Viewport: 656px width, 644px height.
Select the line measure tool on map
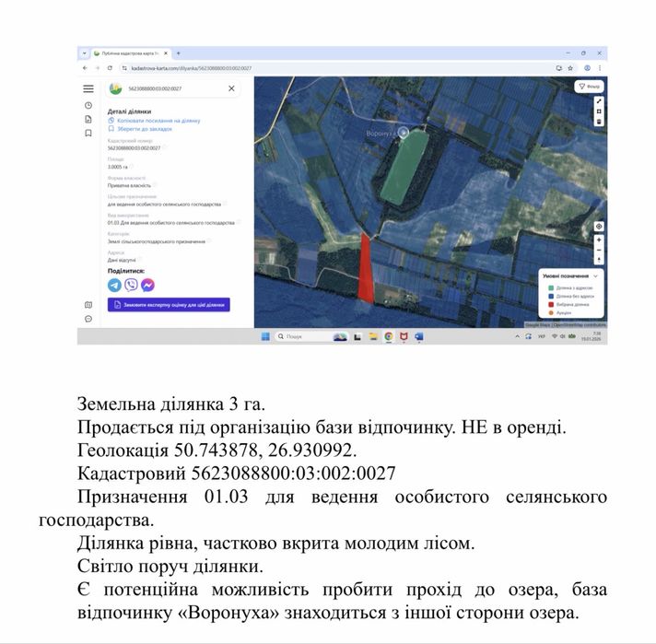[599, 101]
